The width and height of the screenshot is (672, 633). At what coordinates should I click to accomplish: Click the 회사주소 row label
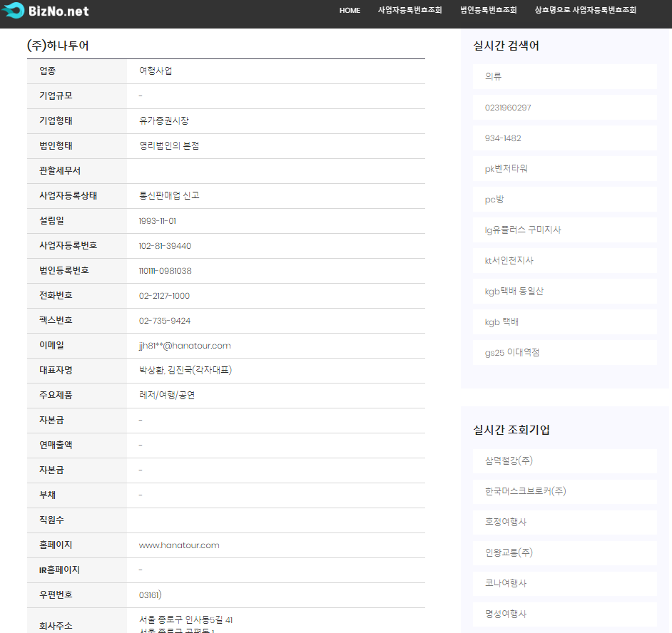tap(56, 626)
